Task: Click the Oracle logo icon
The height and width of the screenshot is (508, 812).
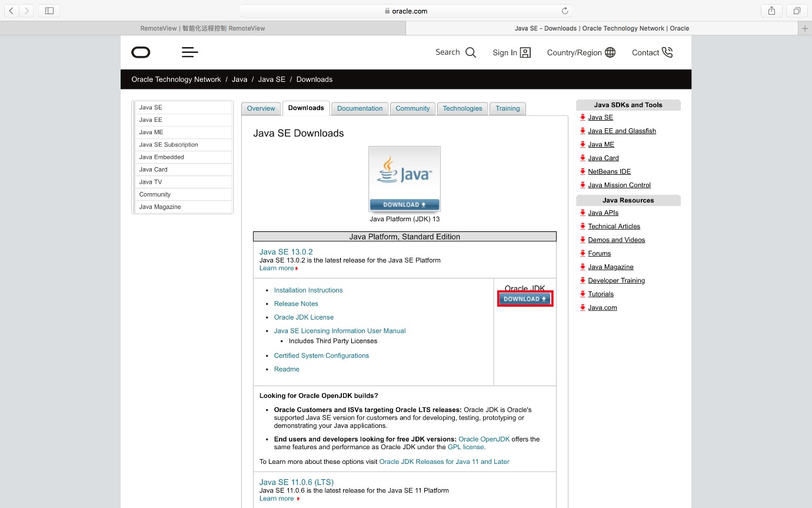Action: pyautogui.click(x=141, y=52)
